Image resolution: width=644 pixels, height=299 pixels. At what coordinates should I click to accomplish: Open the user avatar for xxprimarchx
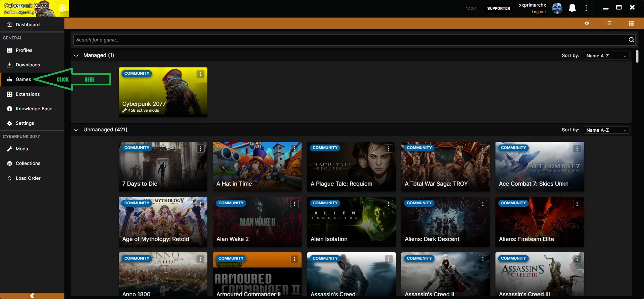[x=557, y=8]
